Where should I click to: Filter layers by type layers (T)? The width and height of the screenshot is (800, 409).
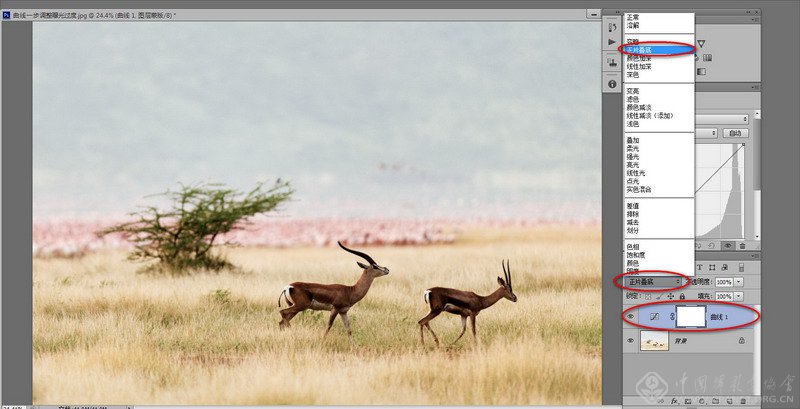click(x=699, y=267)
